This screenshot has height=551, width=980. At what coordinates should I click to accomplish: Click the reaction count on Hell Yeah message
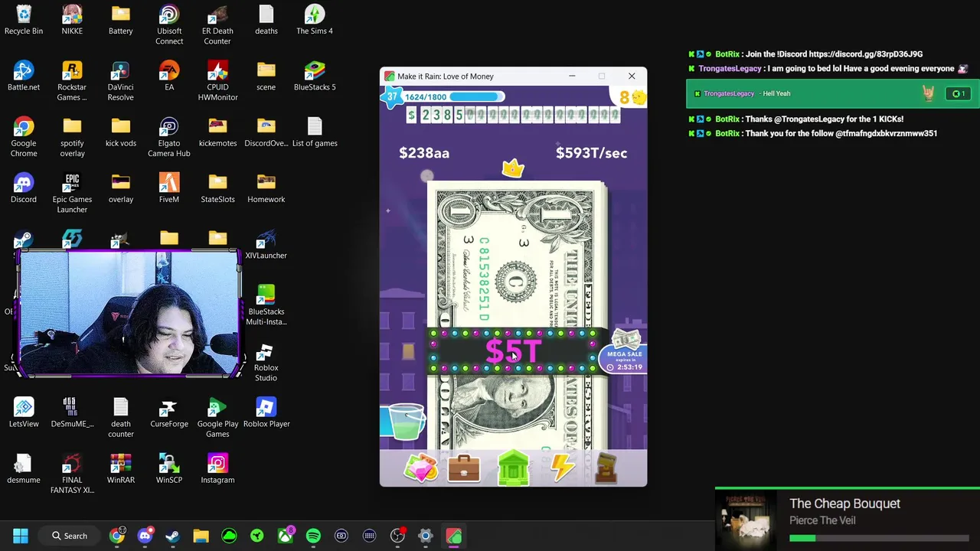pyautogui.click(x=957, y=93)
